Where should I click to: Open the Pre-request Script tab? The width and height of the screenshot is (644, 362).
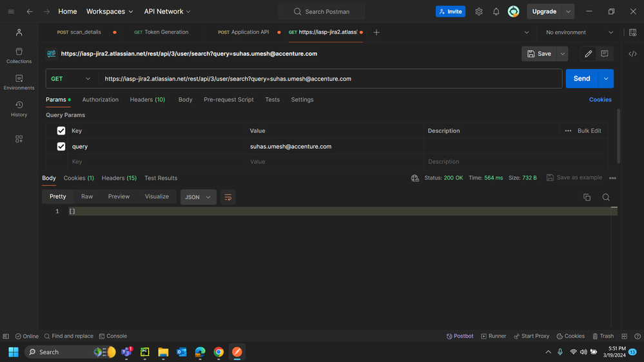(229, 100)
